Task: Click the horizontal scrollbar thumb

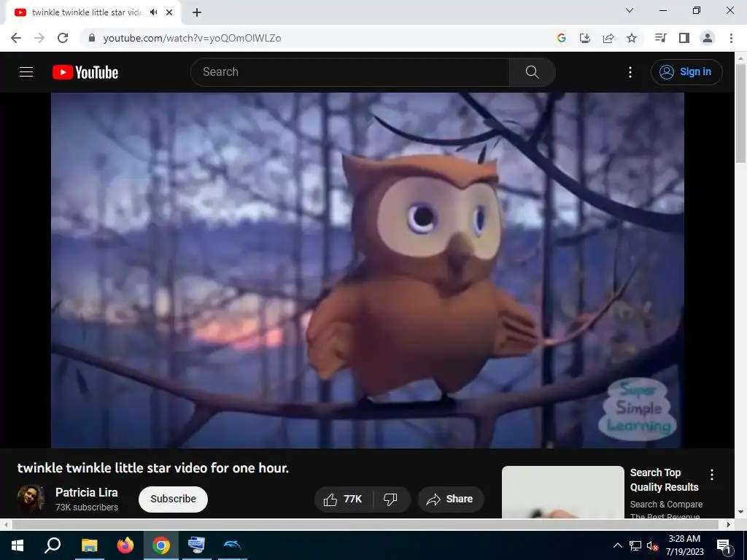Action: click(x=365, y=524)
